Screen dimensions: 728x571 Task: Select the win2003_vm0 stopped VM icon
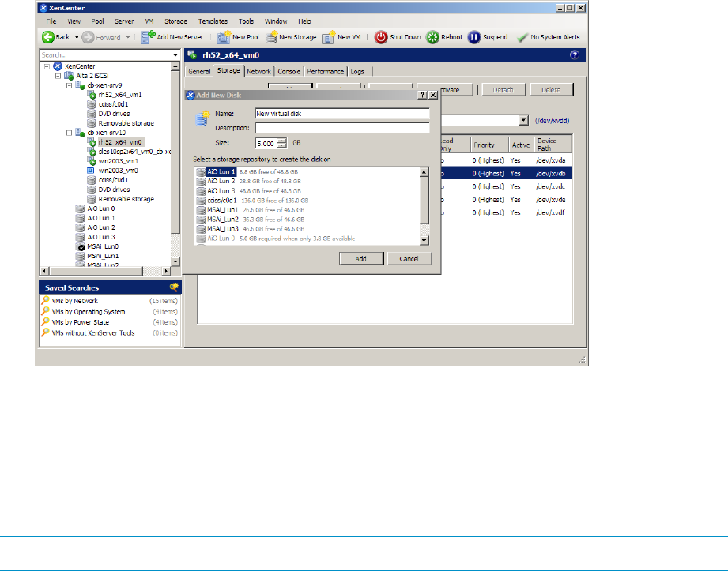pos(91,171)
